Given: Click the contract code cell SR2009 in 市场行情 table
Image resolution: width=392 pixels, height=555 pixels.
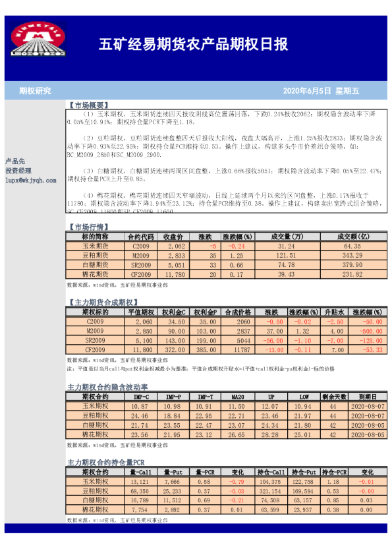Looking at the screenshot, I should [x=141, y=265].
